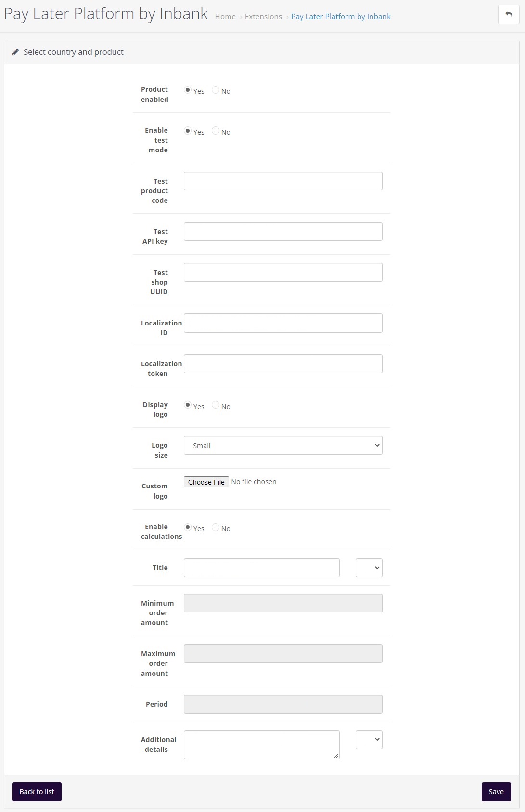Focus the Test product code field
The height and width of the screenshot is (812, 525).
click(x=283, y=181)
